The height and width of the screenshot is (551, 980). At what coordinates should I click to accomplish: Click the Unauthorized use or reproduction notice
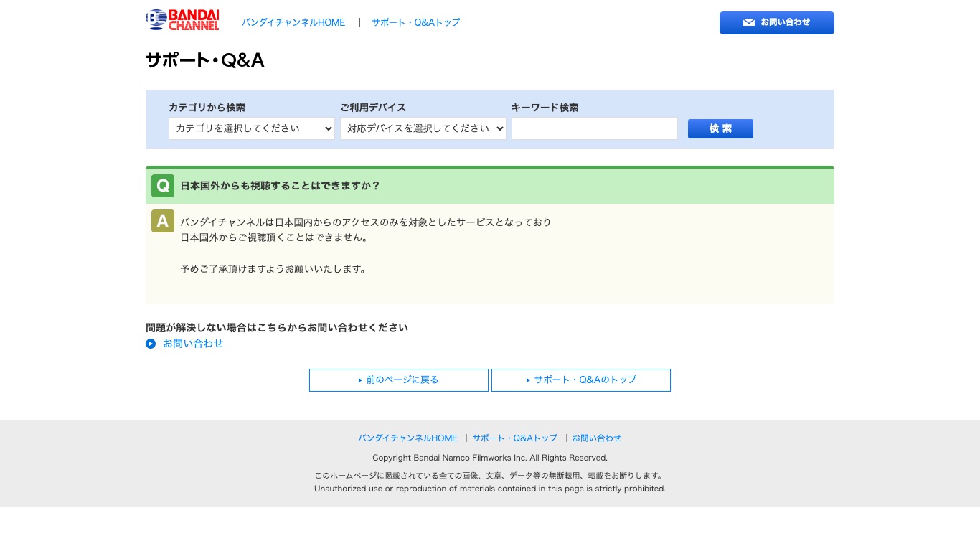coord(490,489)
